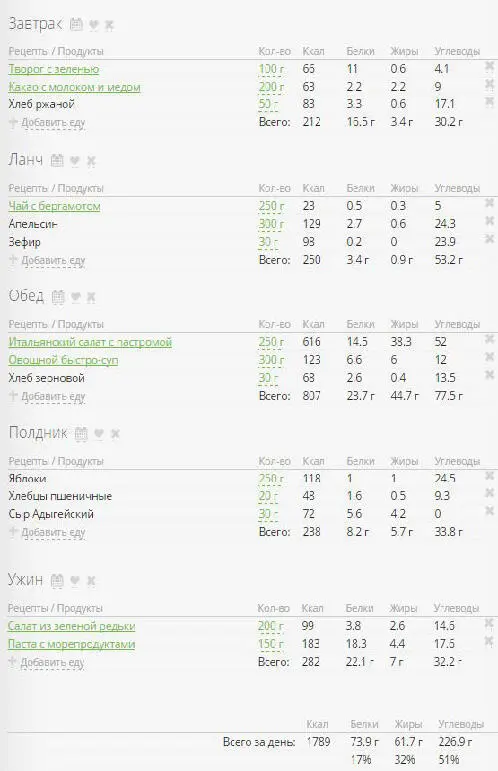
Task: Favorite the Ужин meal with the heart icon
Action: [x=75, y=581]
